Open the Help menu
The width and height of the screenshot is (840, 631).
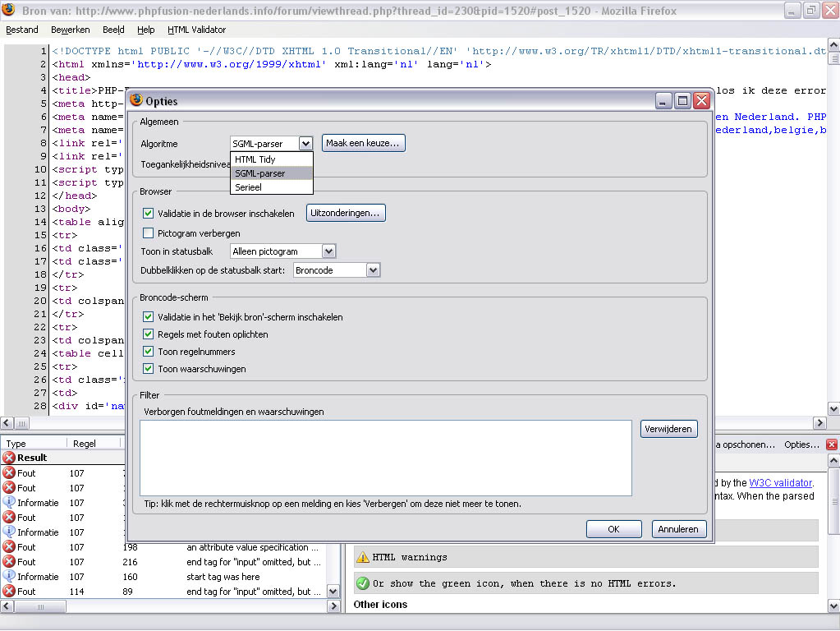145,30
